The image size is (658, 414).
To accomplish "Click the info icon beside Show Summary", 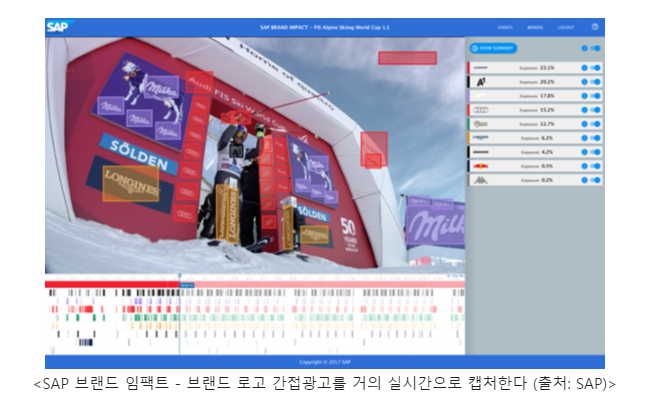I will 585,48.
